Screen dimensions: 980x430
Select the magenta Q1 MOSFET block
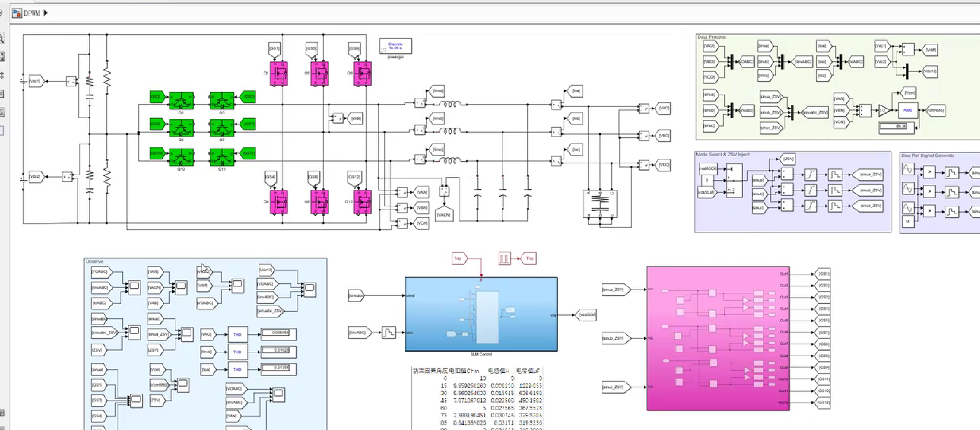[x=278, y=73]
